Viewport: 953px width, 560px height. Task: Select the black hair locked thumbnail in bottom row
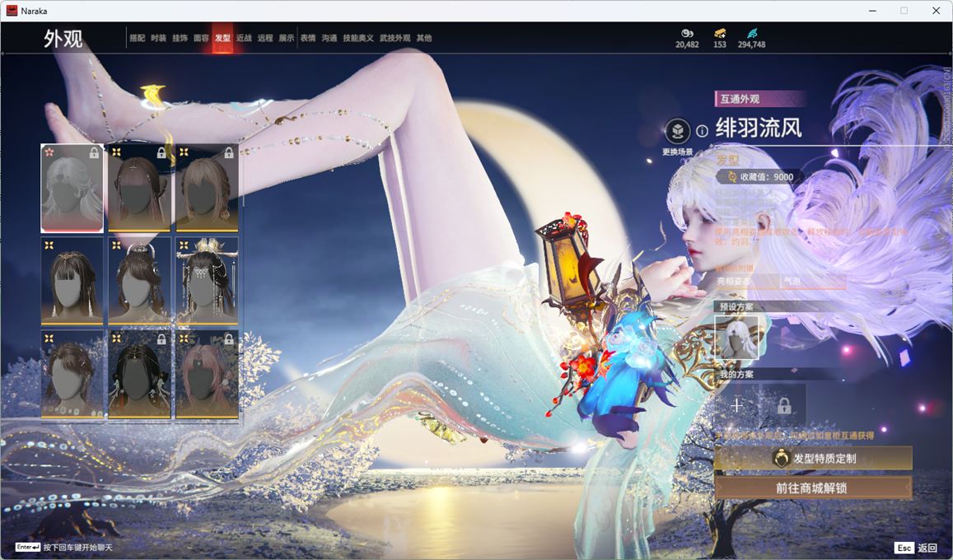[x=139, y=374]
